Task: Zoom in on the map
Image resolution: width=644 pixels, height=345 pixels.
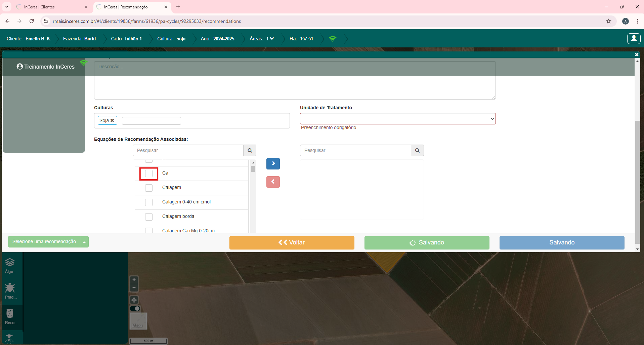Action: click(x=134, y=280)
